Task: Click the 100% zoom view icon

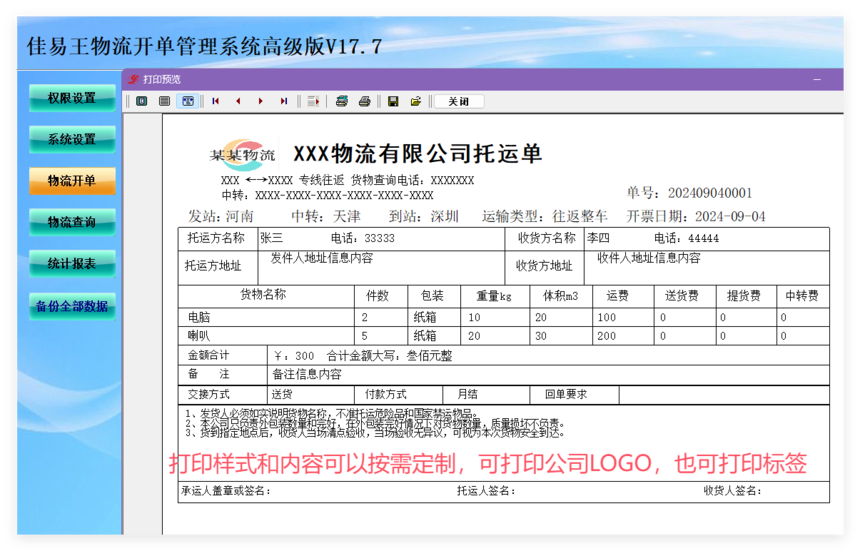Action: coord(164,101)
